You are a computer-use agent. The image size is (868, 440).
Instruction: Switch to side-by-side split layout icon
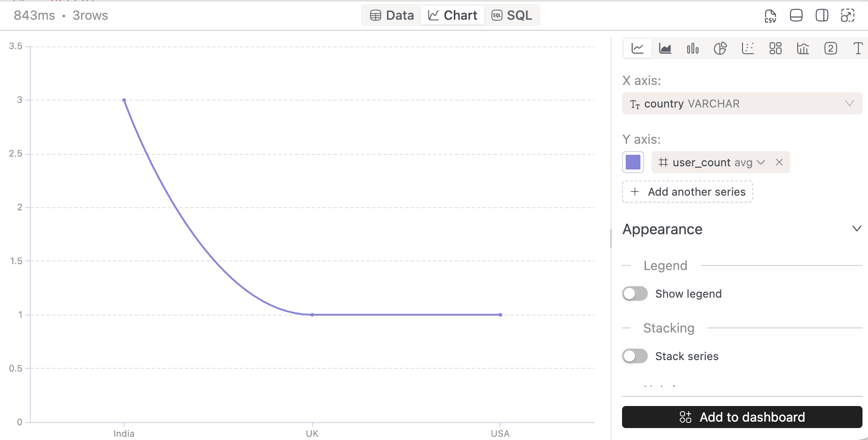pyautogui.click(x=822, y=16)
